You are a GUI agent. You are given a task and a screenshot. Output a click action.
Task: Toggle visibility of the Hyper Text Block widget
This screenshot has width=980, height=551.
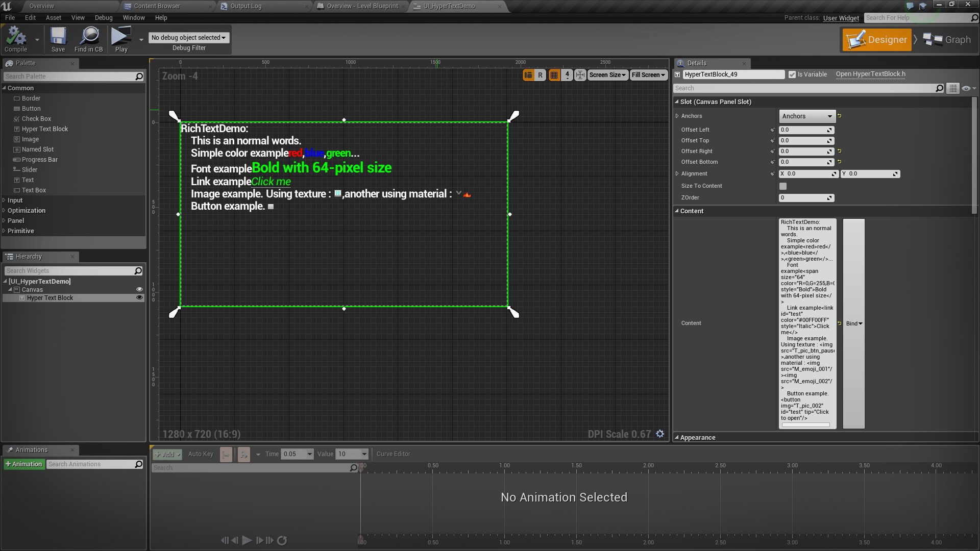pos(139,297)
